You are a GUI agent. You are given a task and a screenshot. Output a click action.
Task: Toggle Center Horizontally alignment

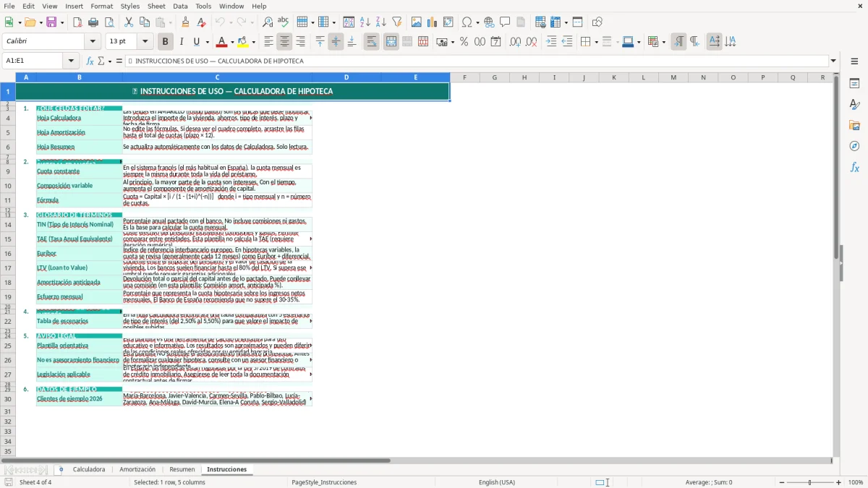coord(284,42)
